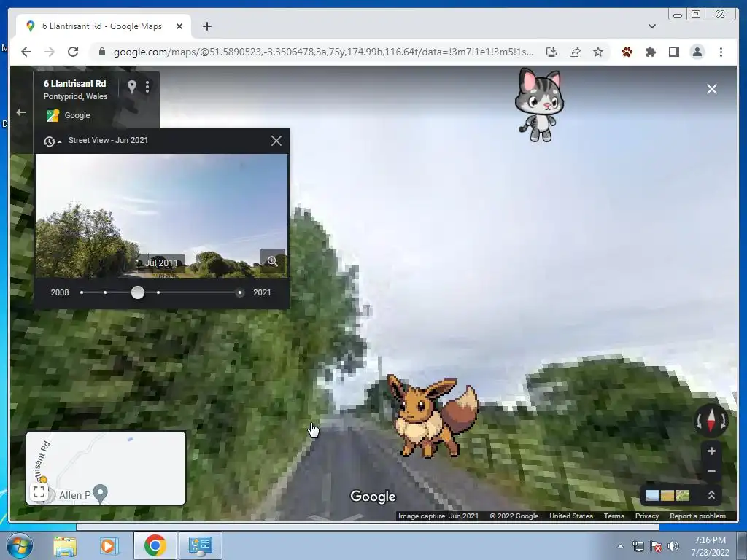The width and height of the screenshot is (747, 560).
Task: Select the dot right of the slider handle
Action: pyautogui.click(x=158, y=292)
